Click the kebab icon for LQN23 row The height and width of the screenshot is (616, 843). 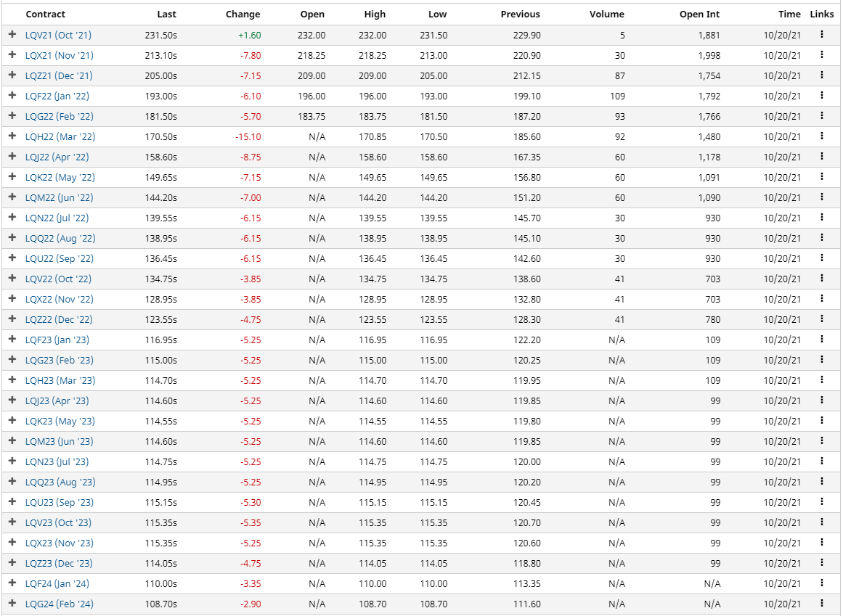[x=822, y=461]
